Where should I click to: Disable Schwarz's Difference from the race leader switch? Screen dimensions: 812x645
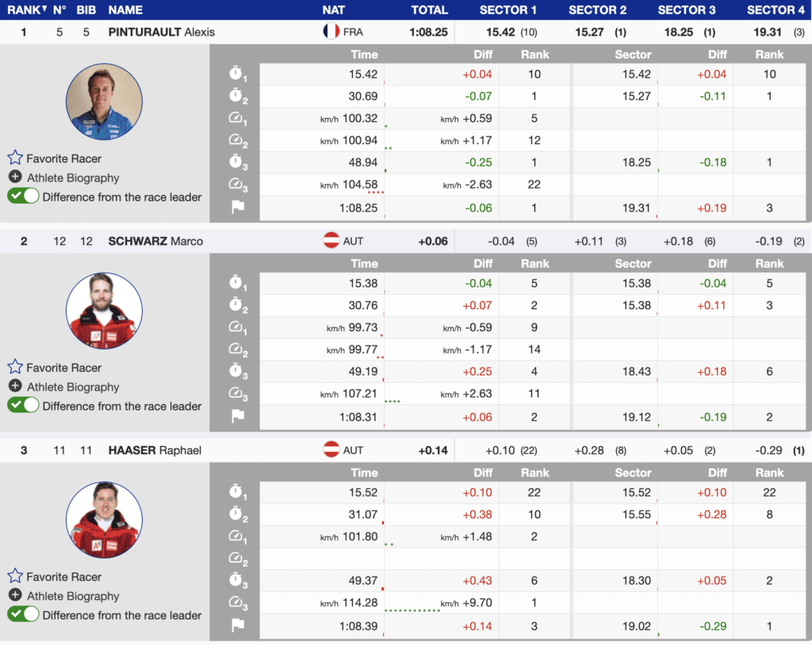[23, 406]
